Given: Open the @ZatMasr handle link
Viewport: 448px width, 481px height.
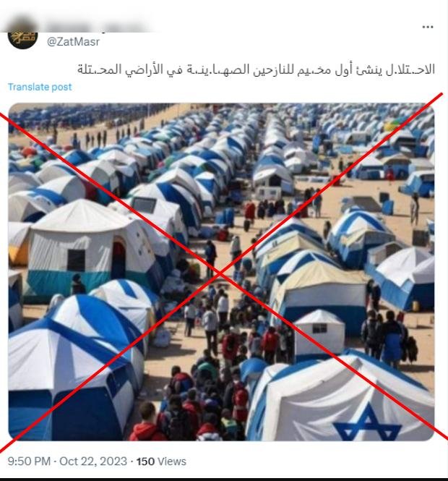Looking at the screenshot, I should coord(73,42).
